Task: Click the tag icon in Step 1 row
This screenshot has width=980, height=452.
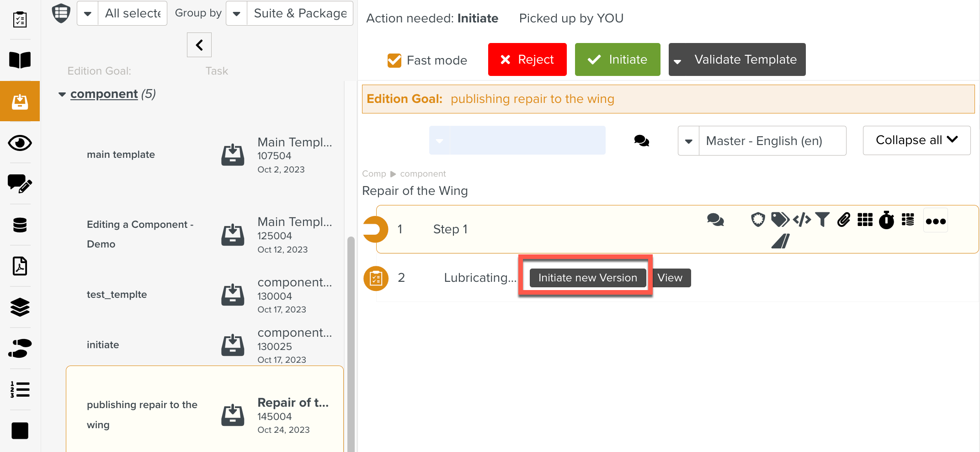Action: 780,220
